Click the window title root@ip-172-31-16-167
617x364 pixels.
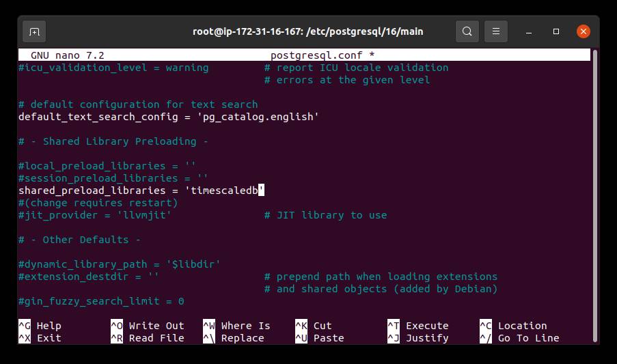307,31
